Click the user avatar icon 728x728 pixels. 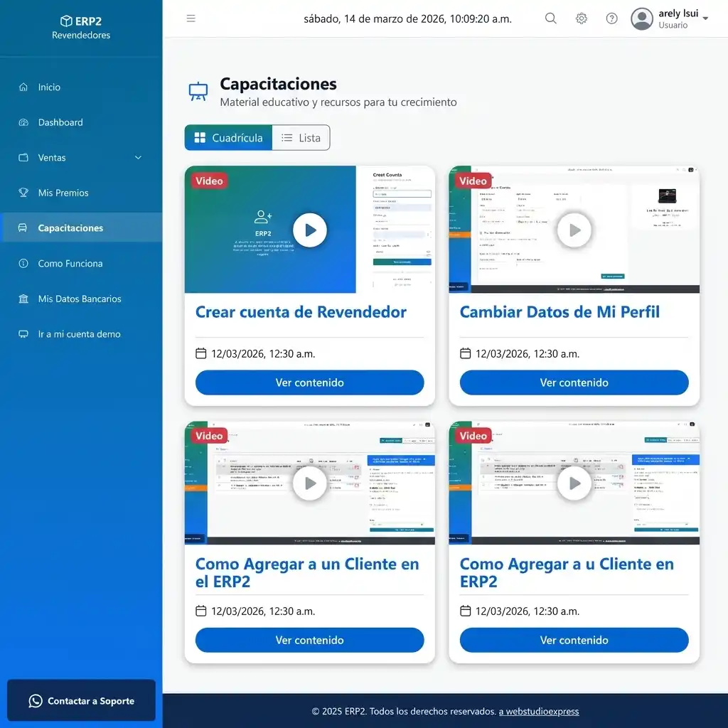642,19
